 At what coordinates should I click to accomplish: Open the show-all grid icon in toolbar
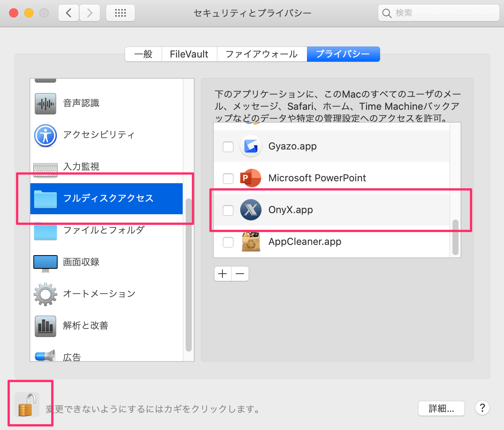121,13
